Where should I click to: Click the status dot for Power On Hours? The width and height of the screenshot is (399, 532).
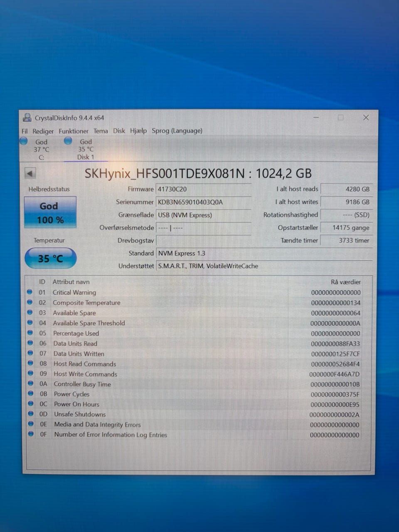tap(31, 403)
